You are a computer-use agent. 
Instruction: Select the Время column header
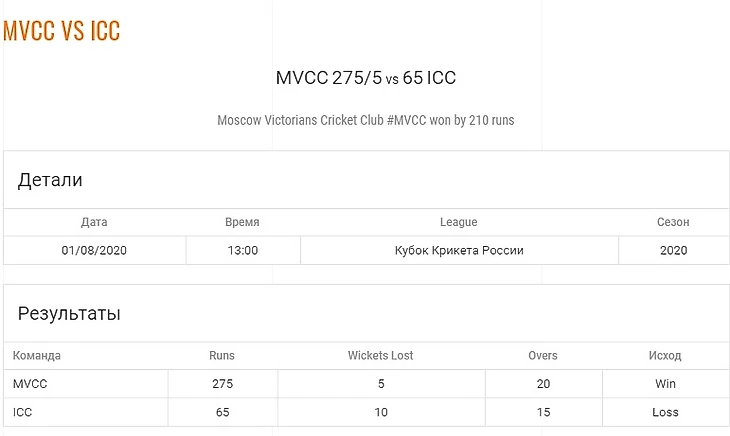(242, 222)
